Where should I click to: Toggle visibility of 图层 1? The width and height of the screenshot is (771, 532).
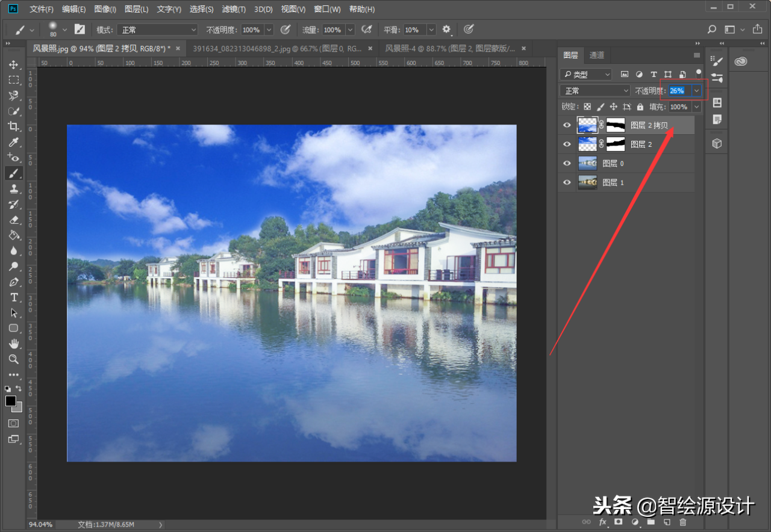(566, 182)
